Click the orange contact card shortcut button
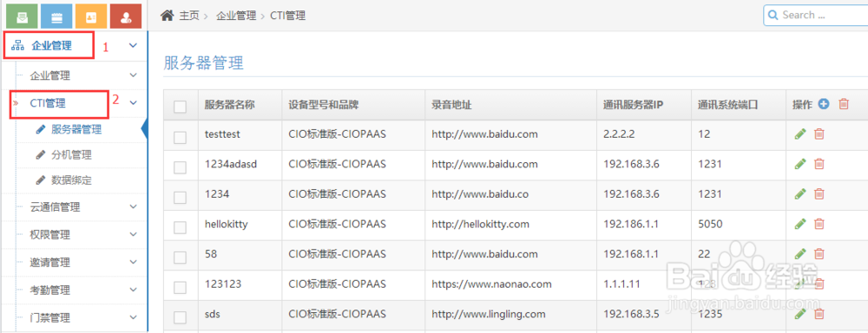The image size is (868, 333). (x=91, y=16)
